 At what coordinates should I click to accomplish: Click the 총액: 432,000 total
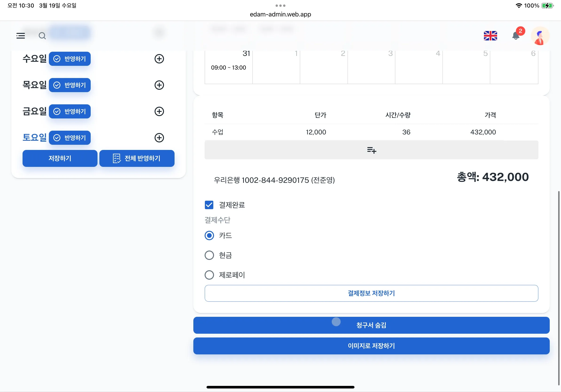(x=493, y=177)
